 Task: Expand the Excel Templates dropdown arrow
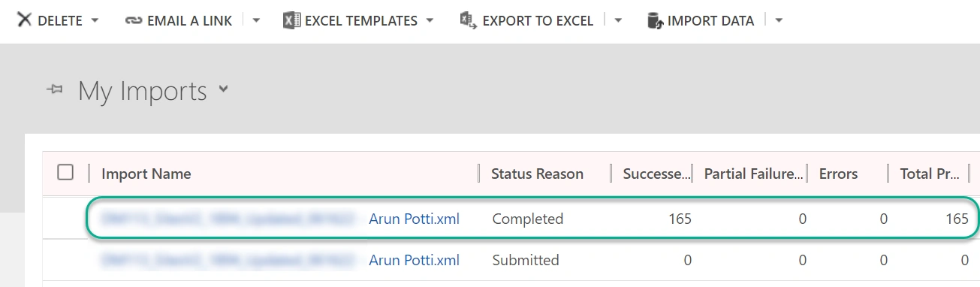[x=430, y=20]
